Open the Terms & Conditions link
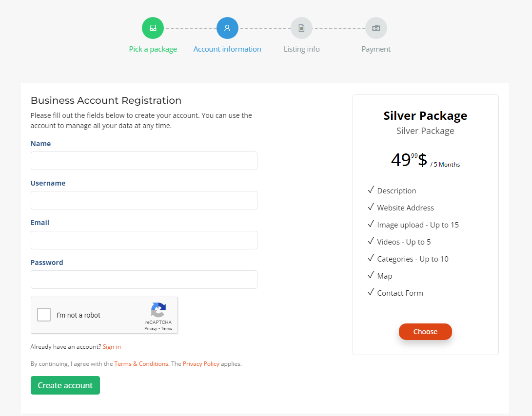Image resolution: width=532 pixels, height=416 pixels. tap(141, 364)
